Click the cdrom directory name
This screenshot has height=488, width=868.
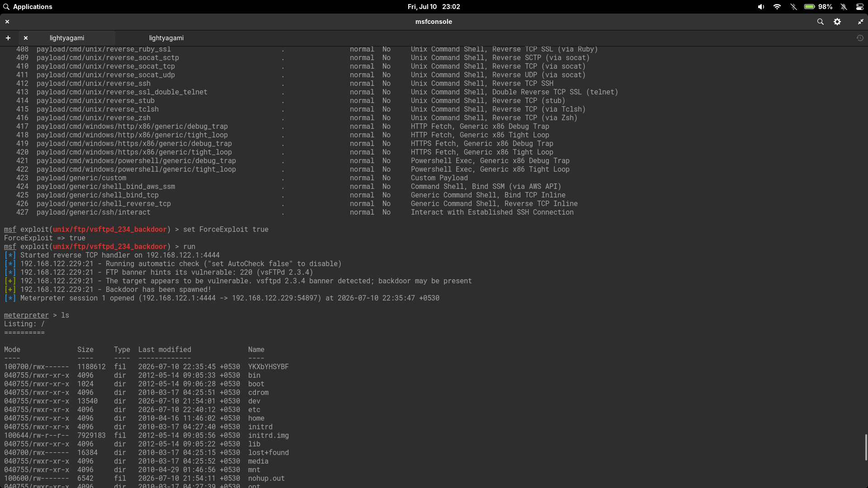258,393
